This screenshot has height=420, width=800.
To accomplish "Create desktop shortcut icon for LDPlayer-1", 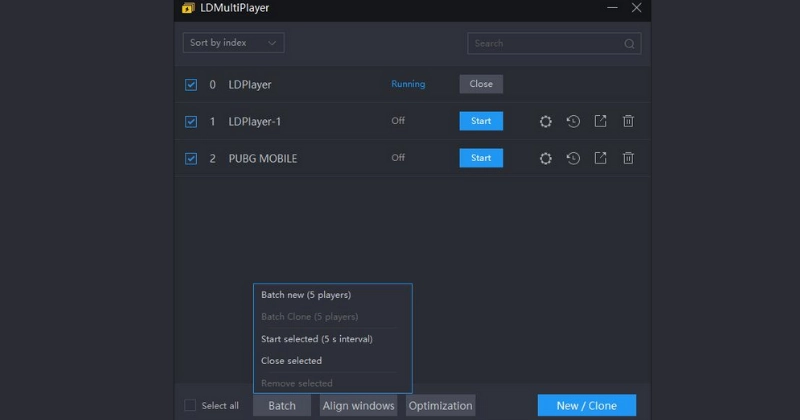I will [x=600, y=121].
